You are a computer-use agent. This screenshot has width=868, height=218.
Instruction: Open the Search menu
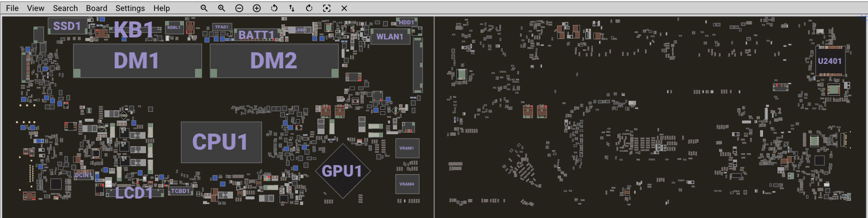65,8
